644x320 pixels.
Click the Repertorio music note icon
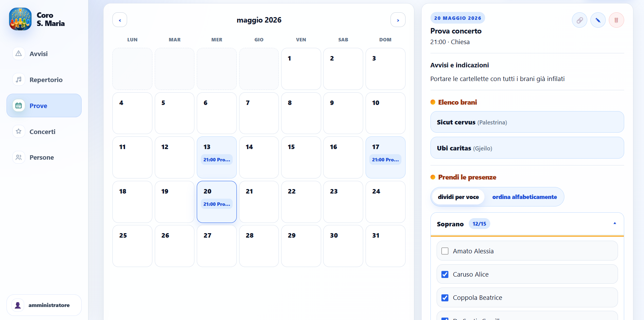click(19, 80)
